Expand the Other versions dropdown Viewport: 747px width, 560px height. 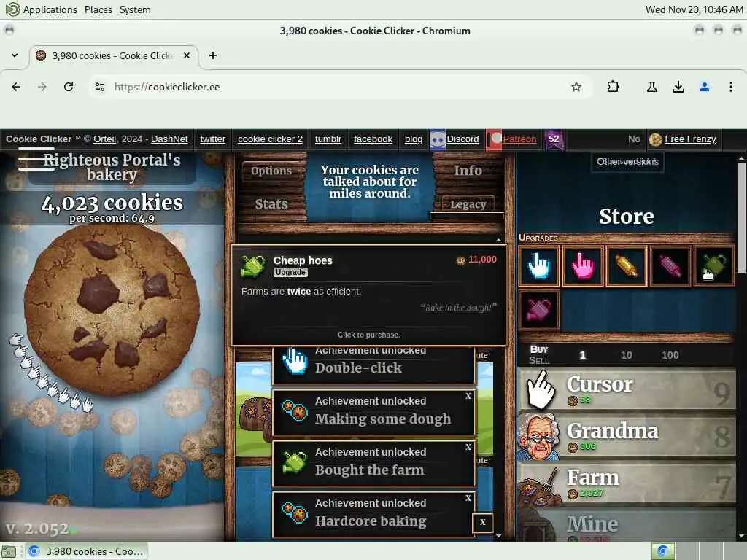point(627,162)
